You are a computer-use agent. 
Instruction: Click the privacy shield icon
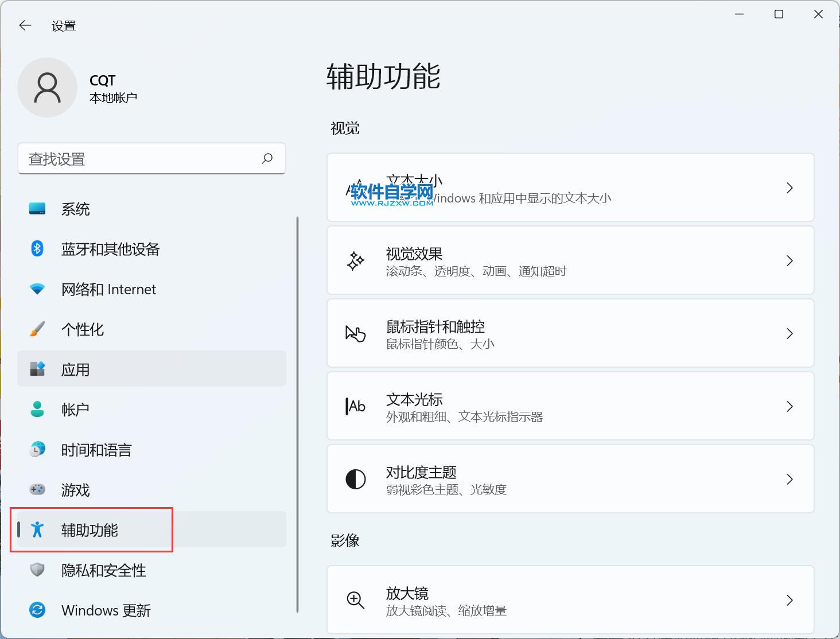tap(37, 570)
